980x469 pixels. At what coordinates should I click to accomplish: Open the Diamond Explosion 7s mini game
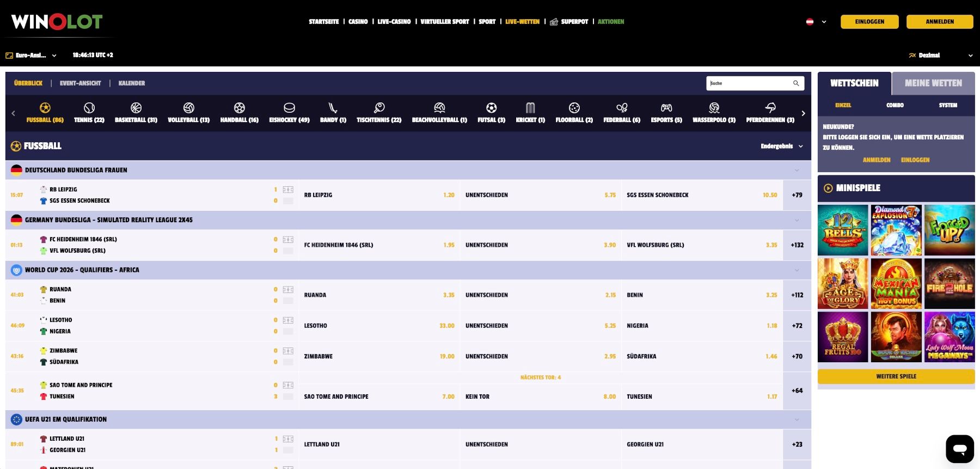tap(896, 230)
